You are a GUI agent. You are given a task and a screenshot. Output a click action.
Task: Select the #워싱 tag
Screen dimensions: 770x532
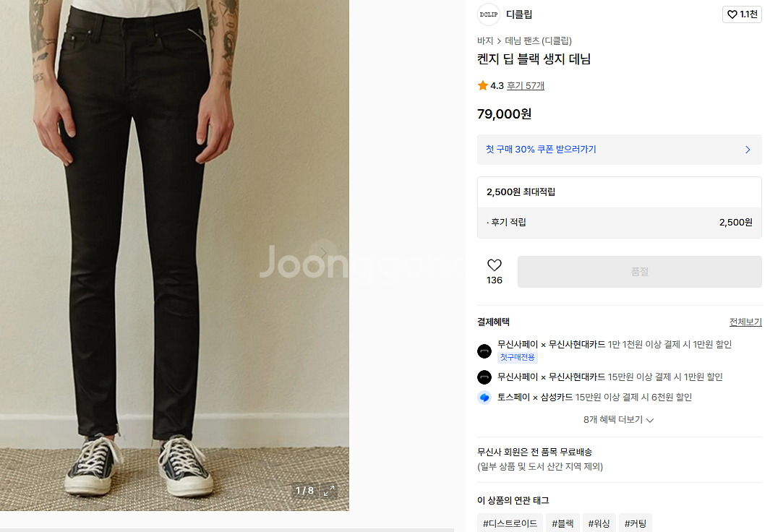(599, 523)
